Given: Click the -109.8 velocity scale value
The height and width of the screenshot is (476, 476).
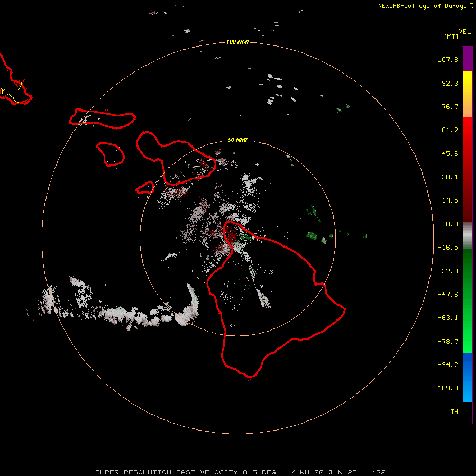Looking at the screenshot, I should (446, 388).
